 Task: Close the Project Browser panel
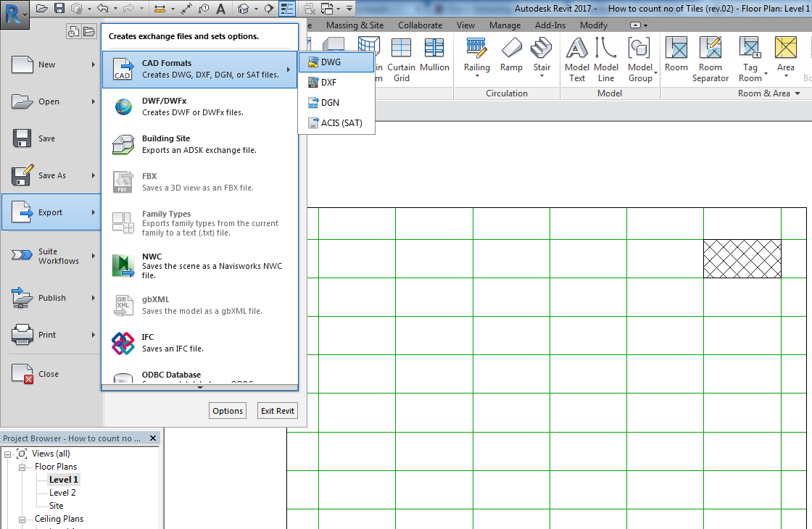(152, 438)
